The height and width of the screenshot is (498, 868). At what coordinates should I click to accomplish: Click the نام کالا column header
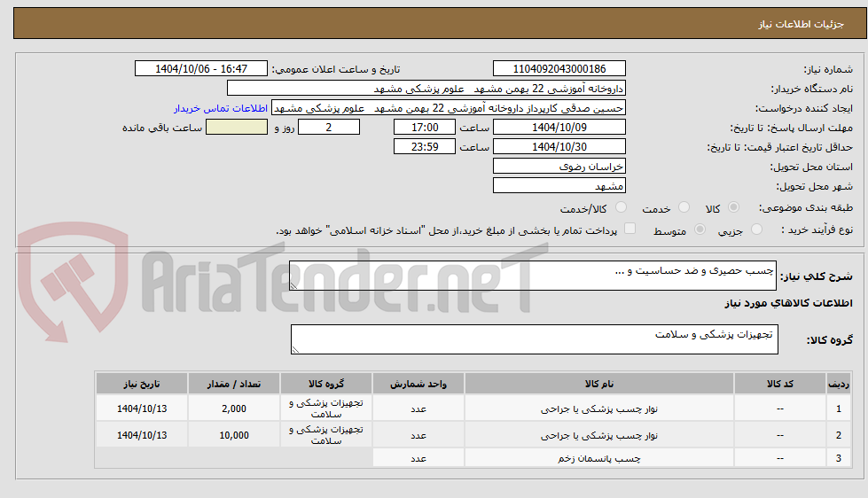pyautogui.click(x=599, y=384)
